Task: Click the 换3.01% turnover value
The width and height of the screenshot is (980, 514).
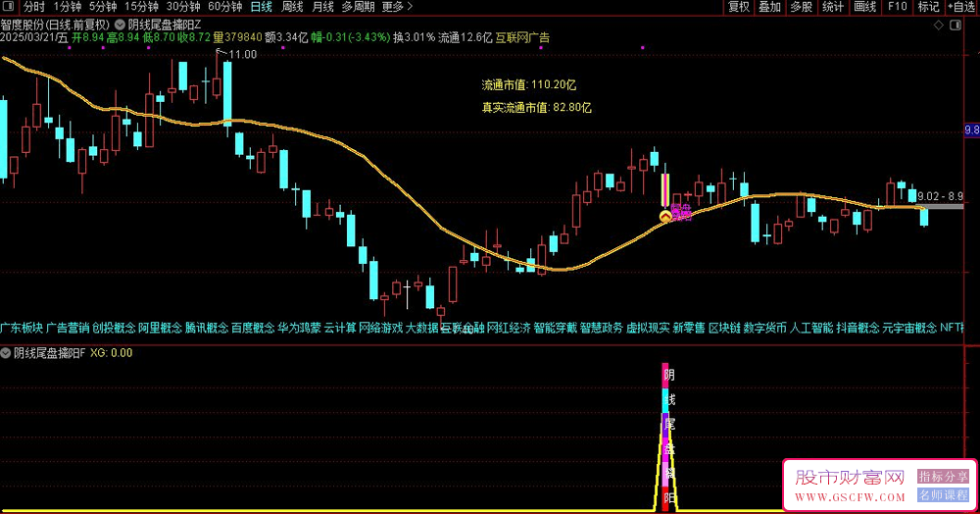Action: point(414,37)
